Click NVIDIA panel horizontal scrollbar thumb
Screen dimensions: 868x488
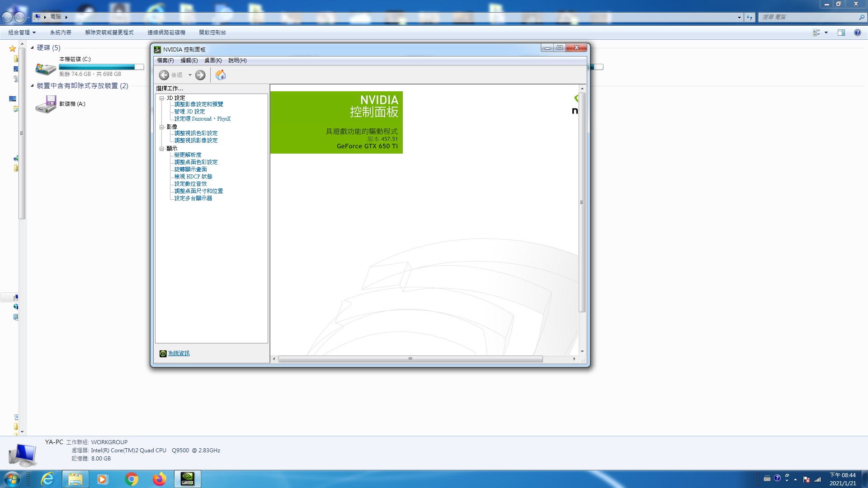410,359
